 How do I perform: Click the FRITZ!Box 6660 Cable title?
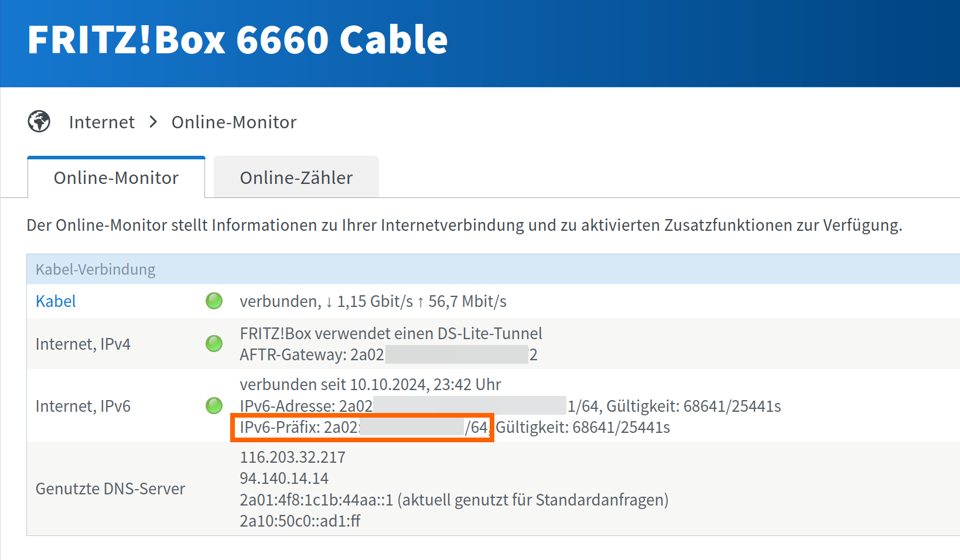(238, 40)
